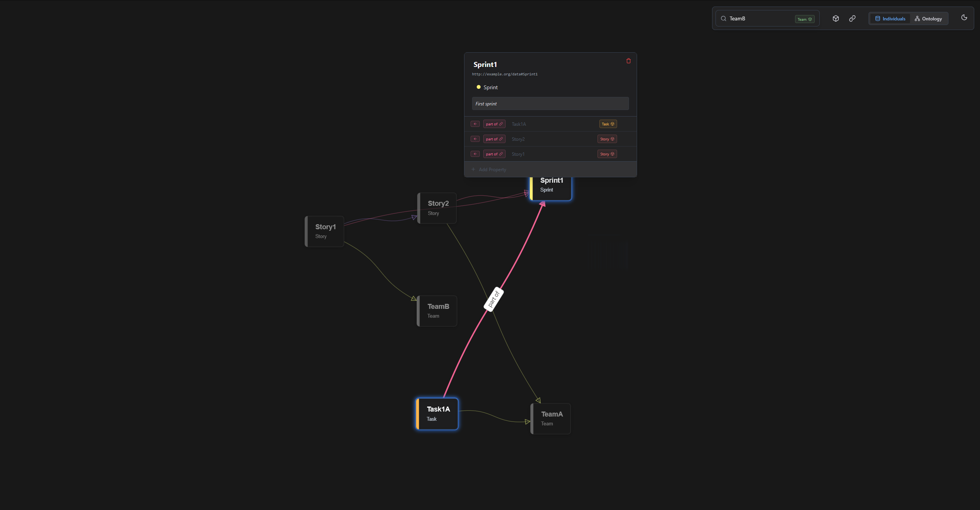Click the TeamB search input field
Viewport: 980px width, 510px height.
(x=754, y=18)
